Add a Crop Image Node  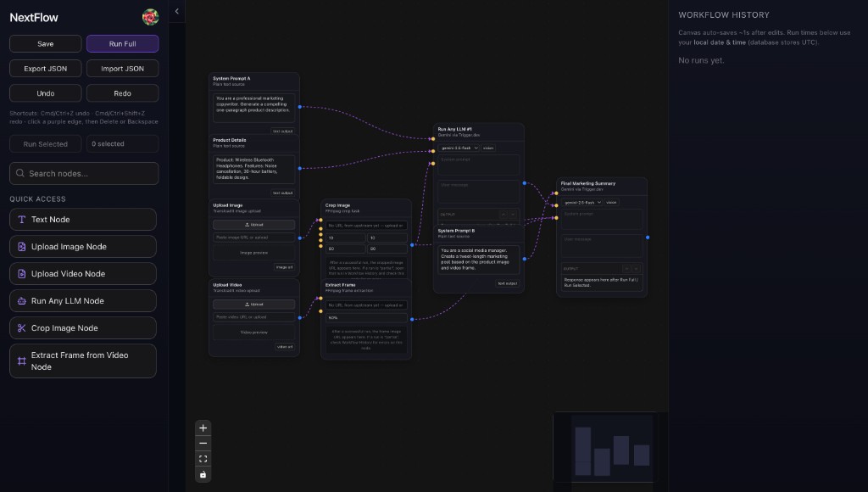[x=83, y=328]
